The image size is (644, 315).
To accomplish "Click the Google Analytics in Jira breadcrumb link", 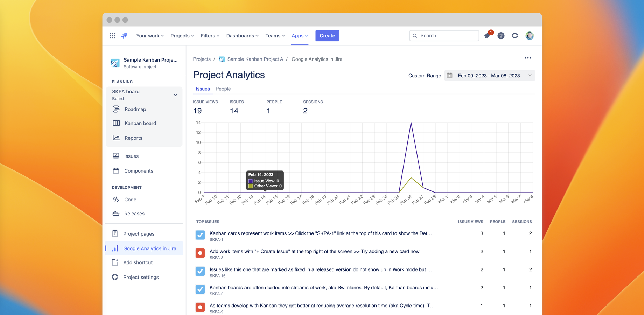I will click(x=317, y=59).
